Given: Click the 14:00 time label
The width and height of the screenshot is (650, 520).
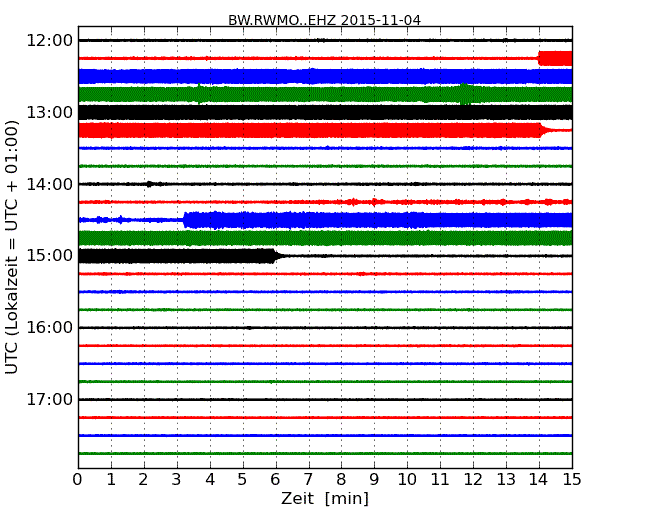Looking at the screenshot, I should [50, 184].
